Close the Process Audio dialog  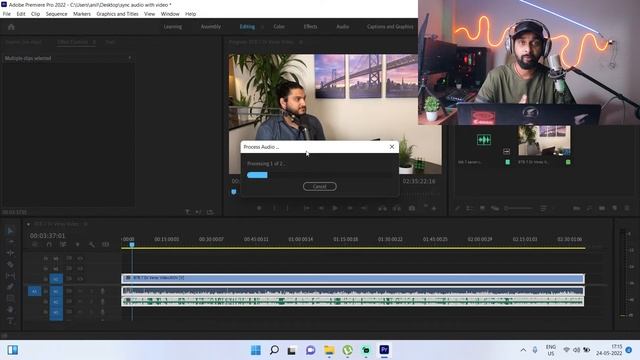[x=392, y=147]
